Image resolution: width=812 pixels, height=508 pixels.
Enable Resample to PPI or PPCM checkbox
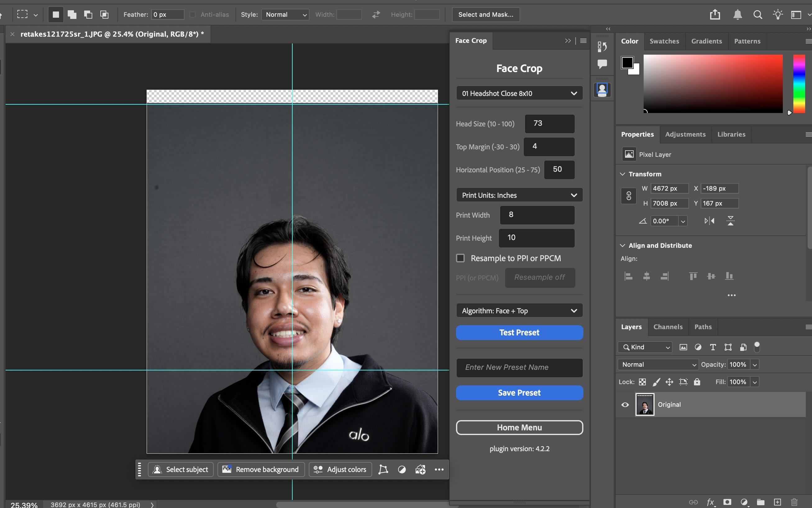pyautogui.click(x=460, y=258)
